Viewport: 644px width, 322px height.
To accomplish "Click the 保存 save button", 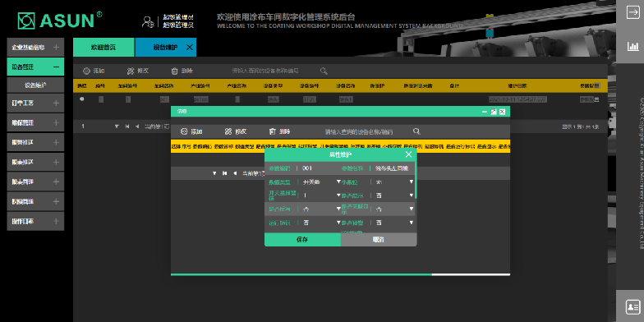I will tap(302, 240).
